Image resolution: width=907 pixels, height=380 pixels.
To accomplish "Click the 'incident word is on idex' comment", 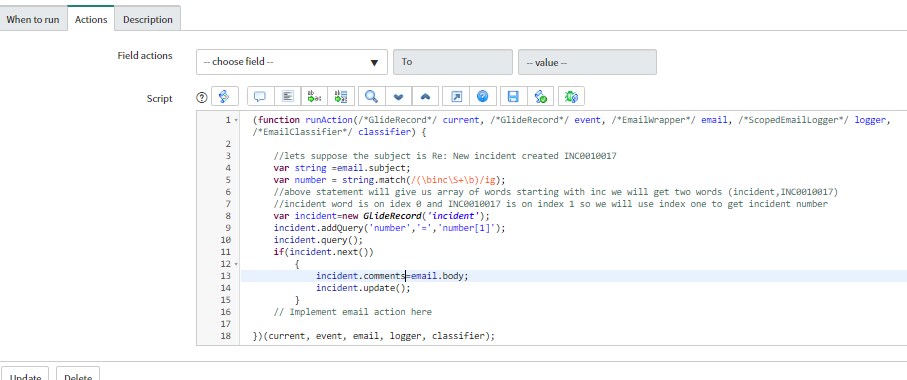I will [551, 204].
